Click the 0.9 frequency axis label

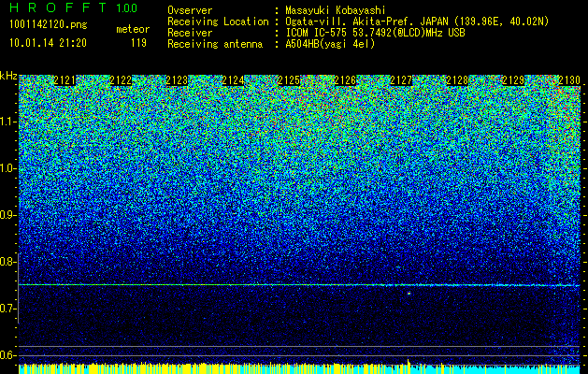click(x=6, y=215)
